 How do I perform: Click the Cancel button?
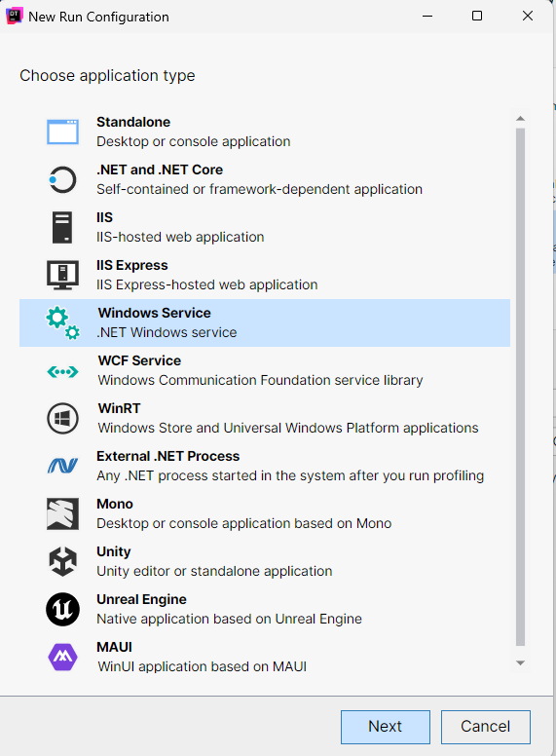coord(486,727)
